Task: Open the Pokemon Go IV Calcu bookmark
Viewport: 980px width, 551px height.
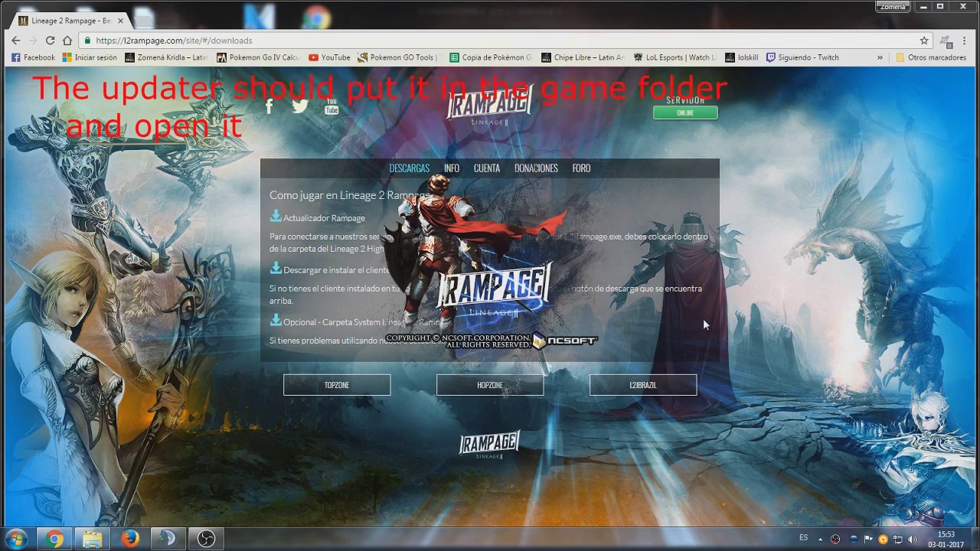Action: click(258, 57)
